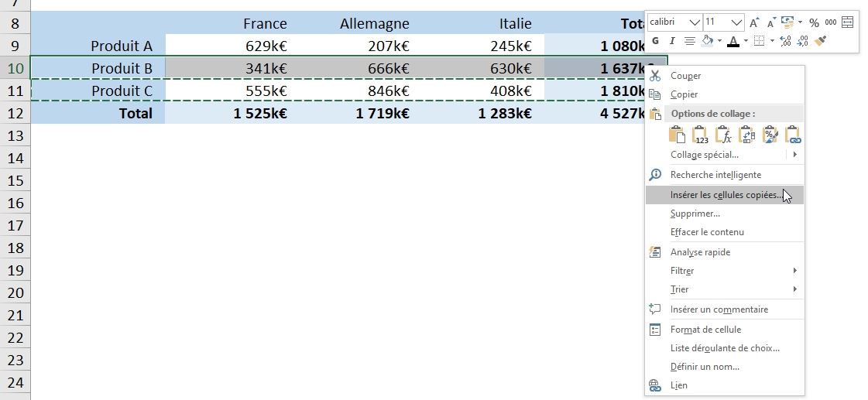The width and height of the screenshot is (868, 400).
Task: Apply percent style in mini toolbar
Action: pos(814,22)
